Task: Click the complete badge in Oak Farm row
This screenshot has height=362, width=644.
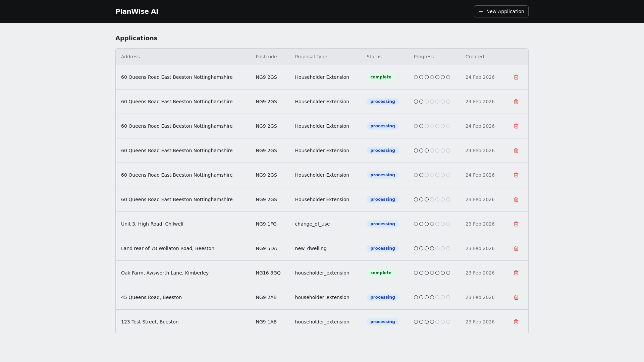Action: tap(381, 273)
